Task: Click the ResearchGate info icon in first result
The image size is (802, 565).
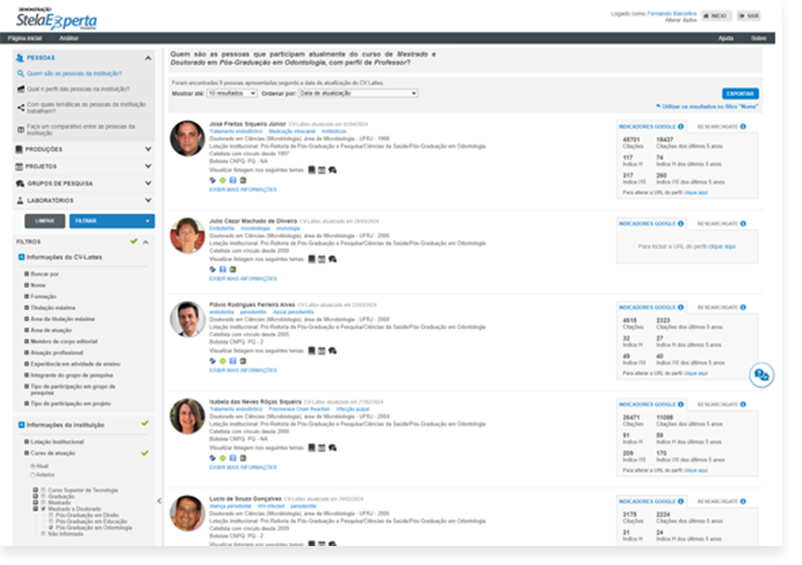Action: (x=745, y=127)
